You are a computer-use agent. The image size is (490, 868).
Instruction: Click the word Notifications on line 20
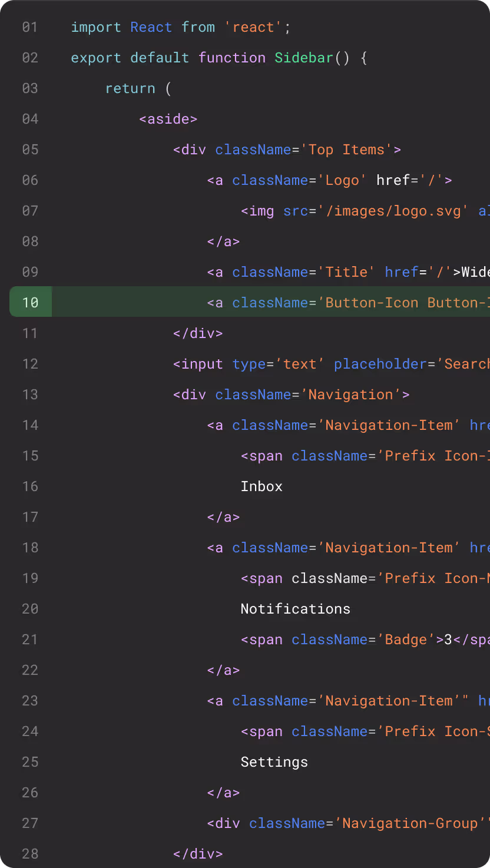point(295,609)
